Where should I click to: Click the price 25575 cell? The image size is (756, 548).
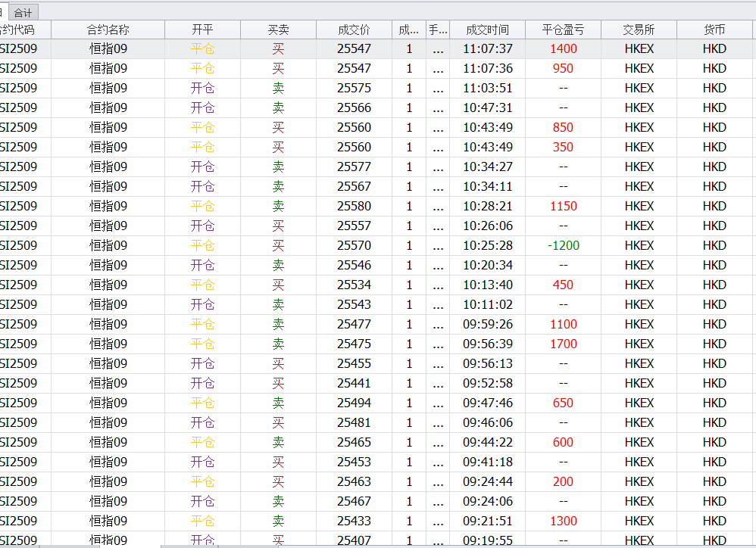coord(354,88)
